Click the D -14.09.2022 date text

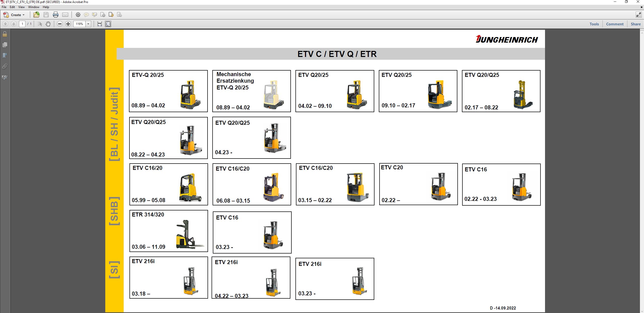pyautogui.click(x=503, y=308)
